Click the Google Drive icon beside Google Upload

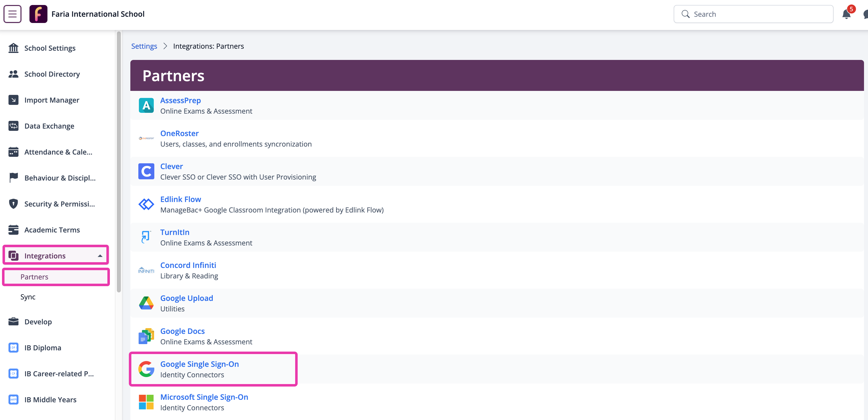point(146,303)
